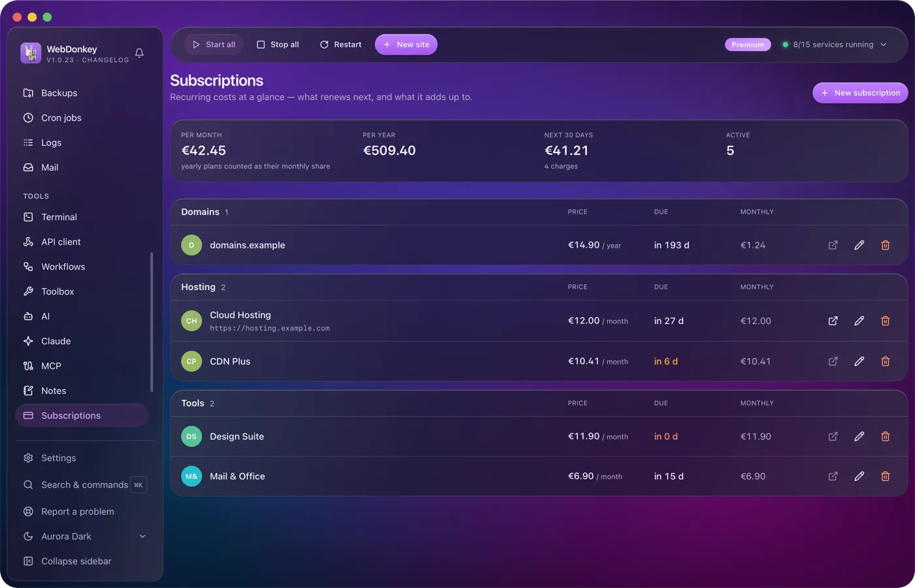Open external link for domains.example
This screenshot has width=915, height=588.
click(833, 245)
